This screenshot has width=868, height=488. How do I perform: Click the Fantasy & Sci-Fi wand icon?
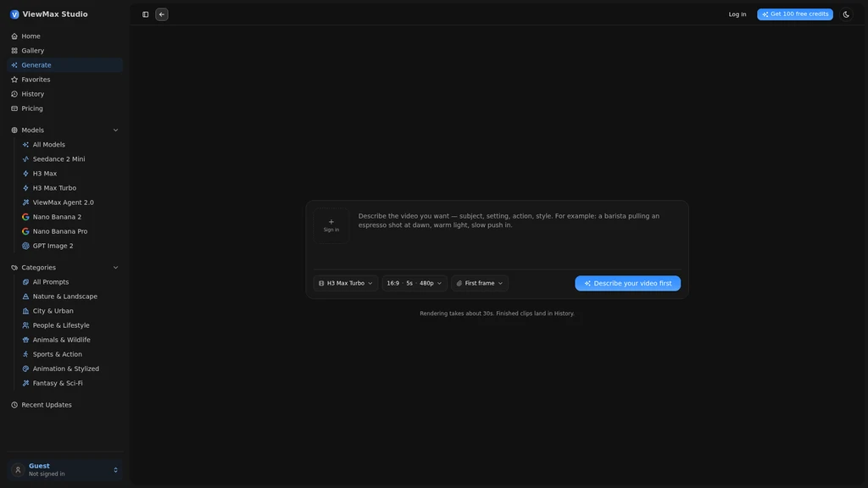25,383
